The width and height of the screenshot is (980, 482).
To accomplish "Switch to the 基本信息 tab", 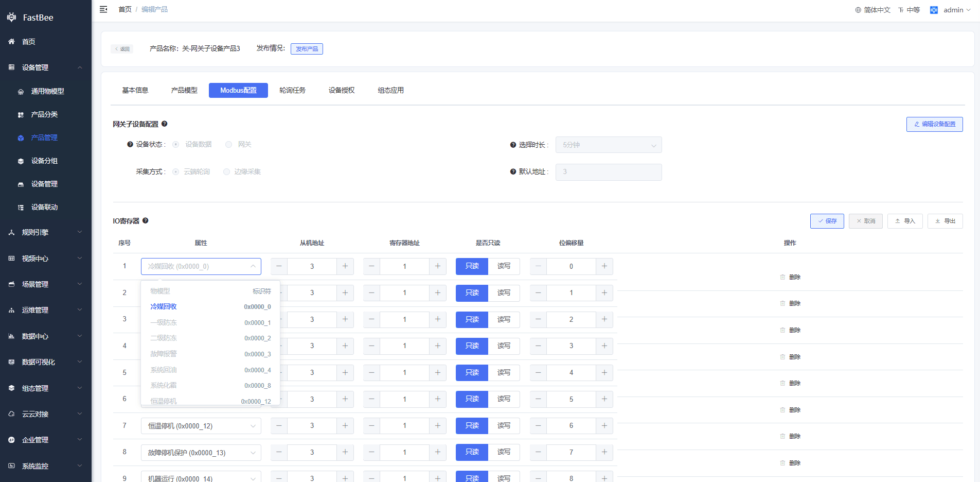I will [x=135, y=90].
